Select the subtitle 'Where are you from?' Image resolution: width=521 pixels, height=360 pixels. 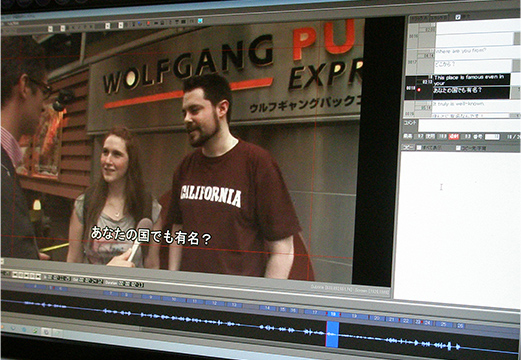point(461,51)
